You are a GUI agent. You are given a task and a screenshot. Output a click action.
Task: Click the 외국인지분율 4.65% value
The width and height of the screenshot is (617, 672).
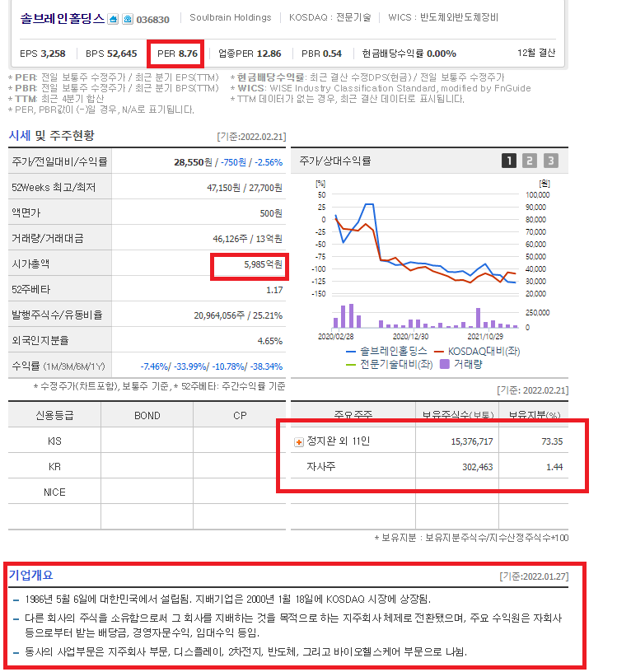pos(269,341)
